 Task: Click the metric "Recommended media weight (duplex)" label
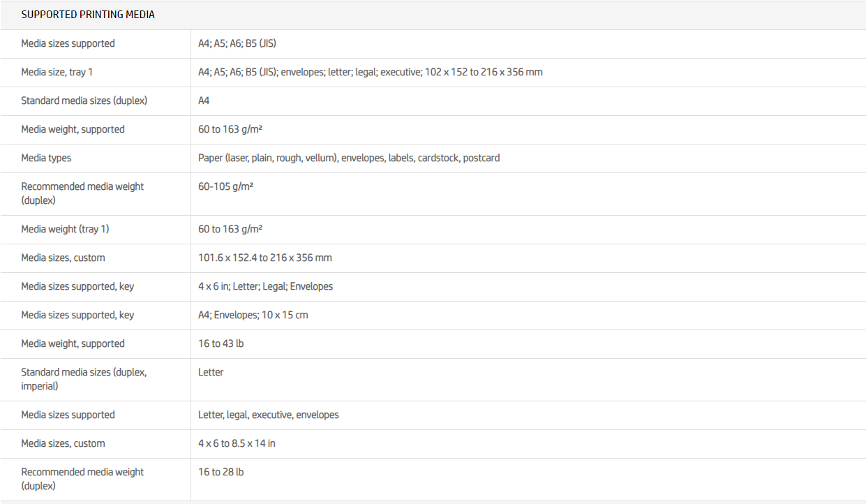tap(82, 193)
